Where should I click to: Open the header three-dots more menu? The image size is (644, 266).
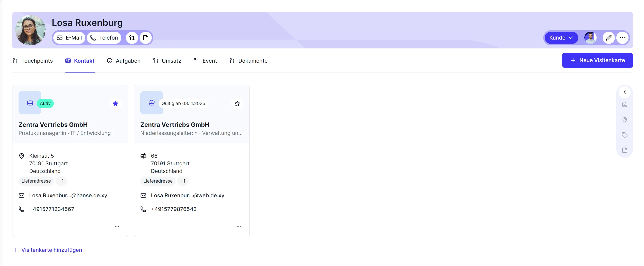tap(622, 38)
